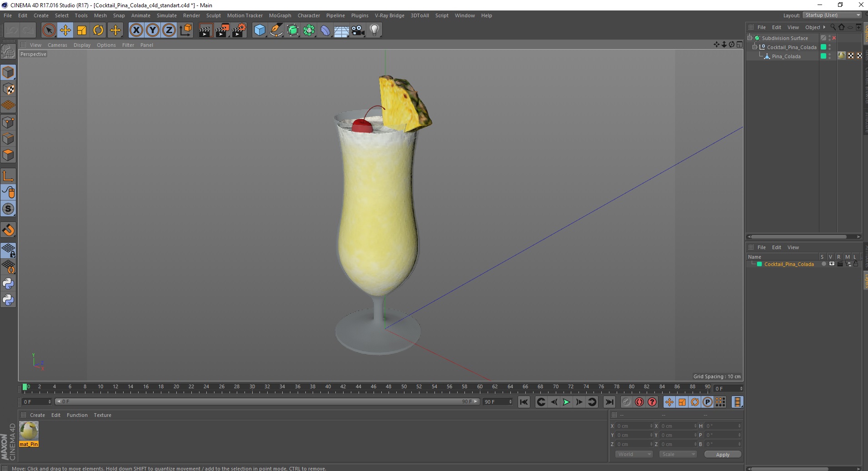
Task: Go to start of animation
Action: pos(524,402)
